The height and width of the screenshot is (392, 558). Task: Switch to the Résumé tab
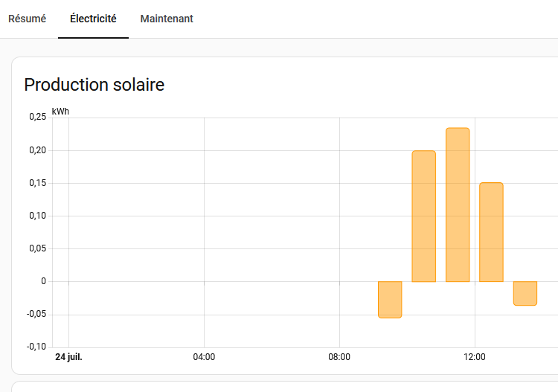[x=27, y=19]
